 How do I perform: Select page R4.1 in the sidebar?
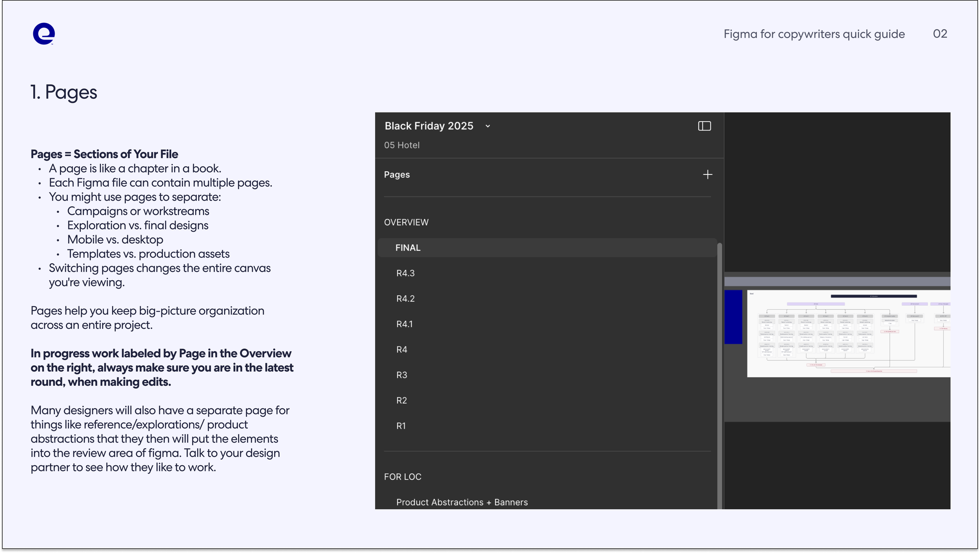(405, 324)
